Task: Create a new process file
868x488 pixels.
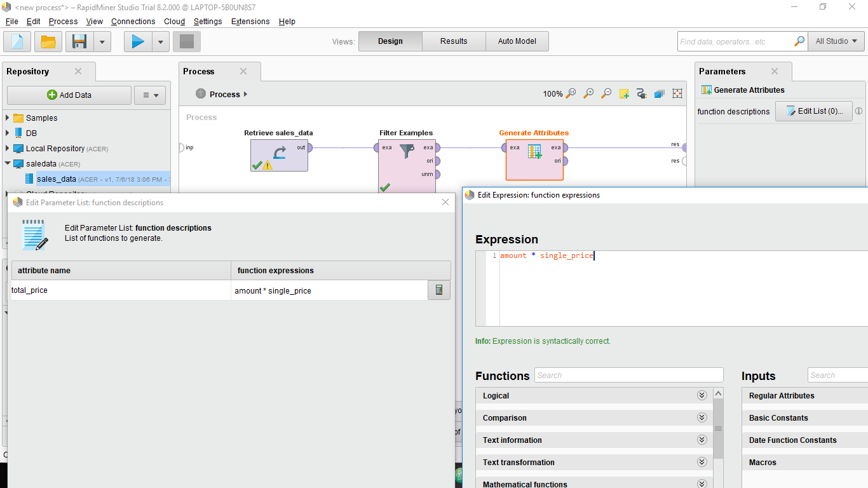Action: [17, 42]
